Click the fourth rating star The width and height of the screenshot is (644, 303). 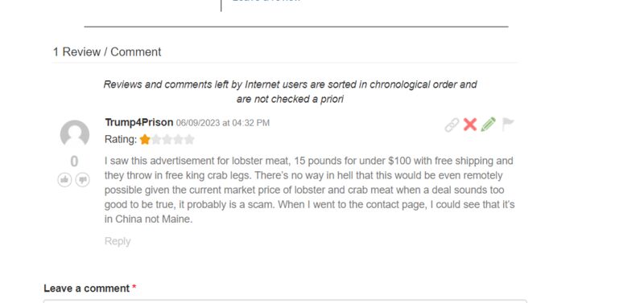(x=178, y=140)
